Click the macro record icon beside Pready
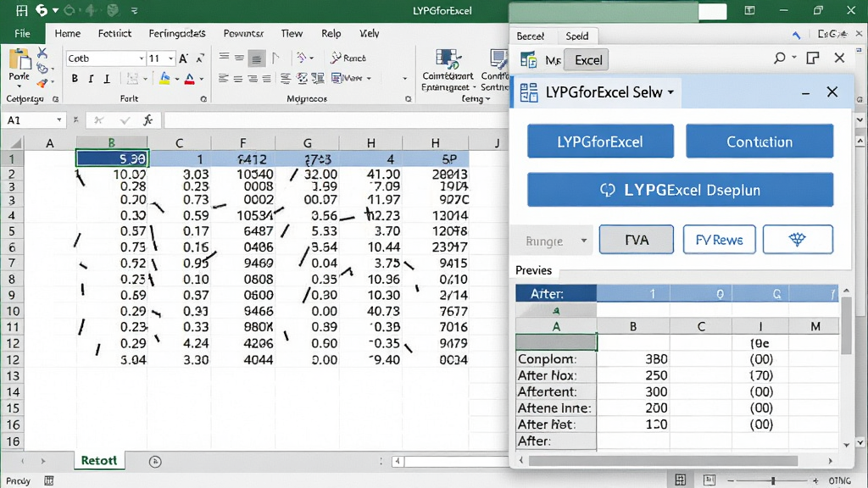This screenshot has height=488, width=868. tap(48, 481)
